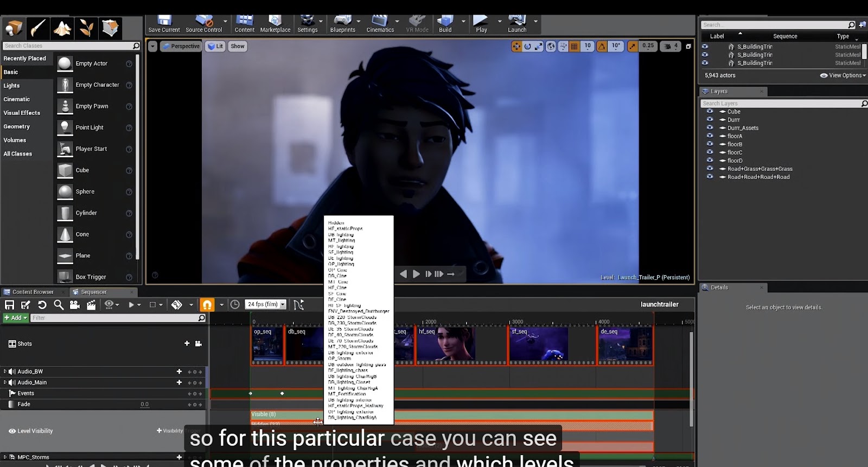Toggle eye for first S_BuildingTrim actor

click(705, 47)
